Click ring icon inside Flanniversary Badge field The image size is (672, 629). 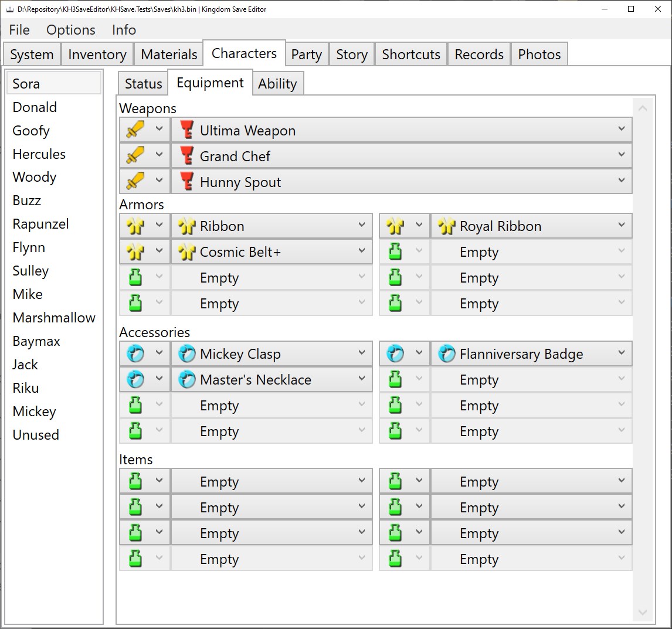(x=447, y=354)
